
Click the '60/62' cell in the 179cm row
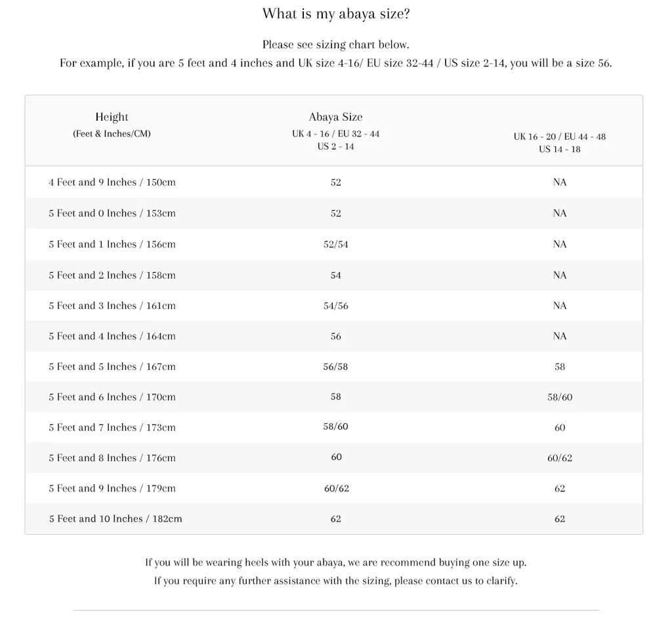(x=335, y=488)
